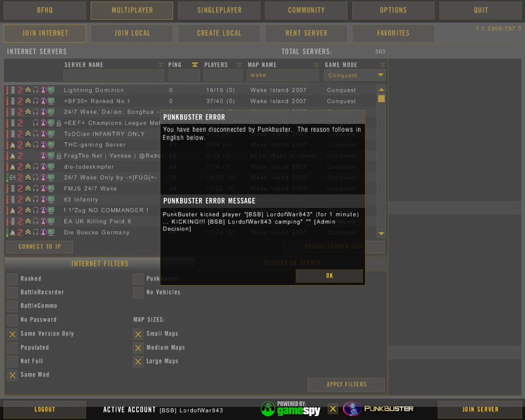525x420 pixels.
Task: Open the Community tab
Action: tap(307, 10)
